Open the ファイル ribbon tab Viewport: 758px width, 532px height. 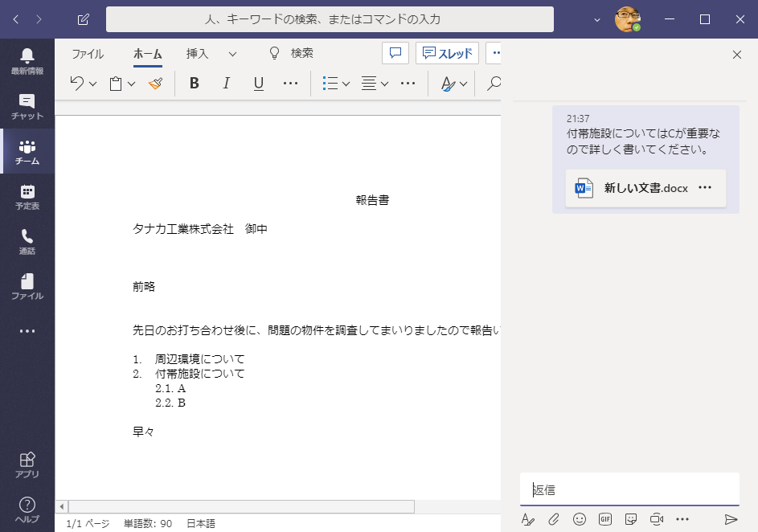(88, 54)
